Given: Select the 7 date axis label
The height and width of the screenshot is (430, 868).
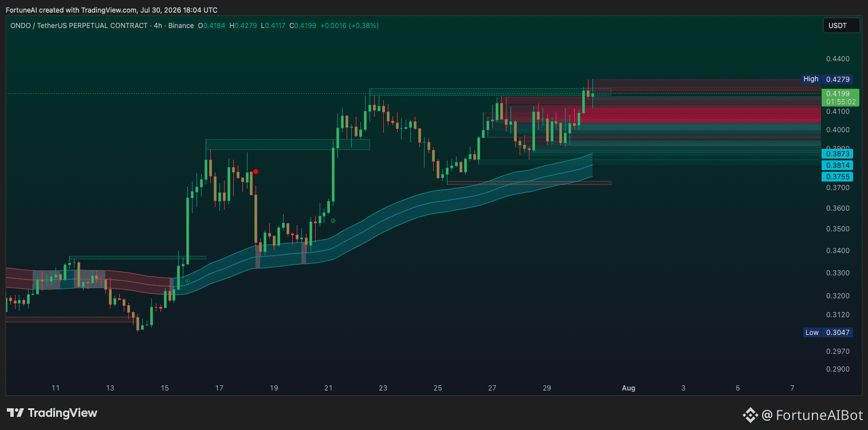Looking at the screenshot, I should click(792, 388).
